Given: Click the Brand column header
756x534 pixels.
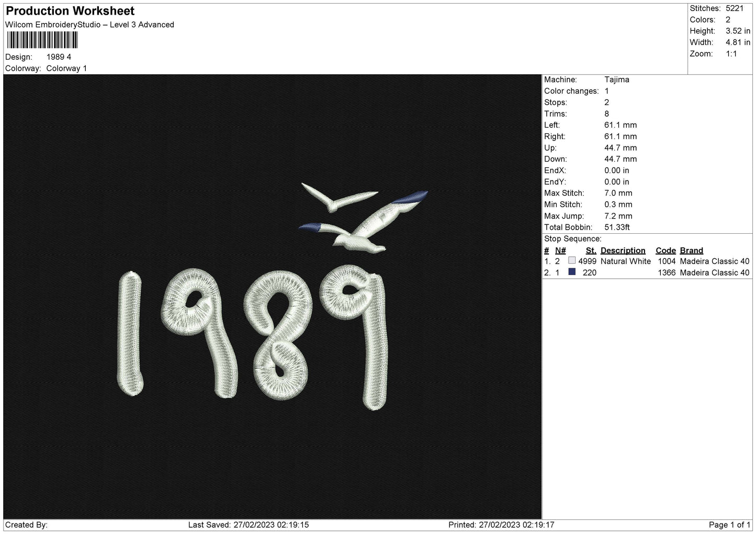Looking at the screenshot, I should (x=691, y=251).
